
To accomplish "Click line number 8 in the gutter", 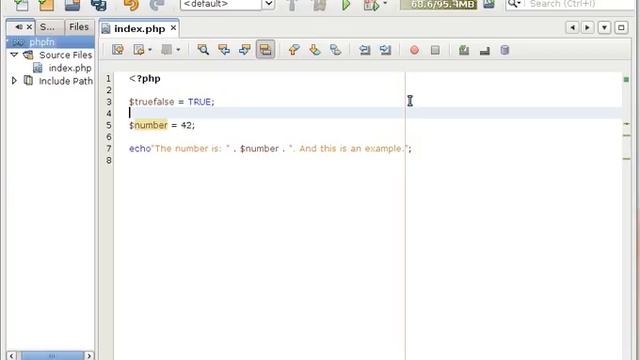I will (109, 160).
